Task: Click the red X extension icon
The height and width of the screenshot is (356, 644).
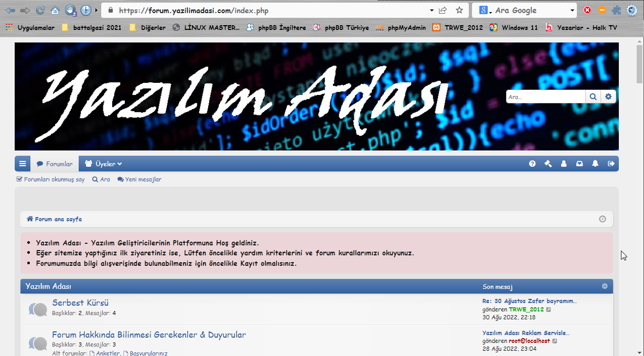Action: 587,10
